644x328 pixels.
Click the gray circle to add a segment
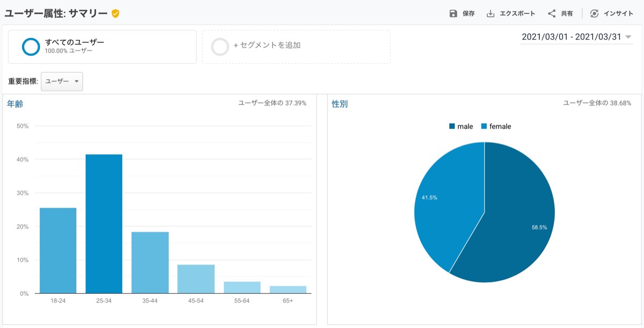point(220,47)
